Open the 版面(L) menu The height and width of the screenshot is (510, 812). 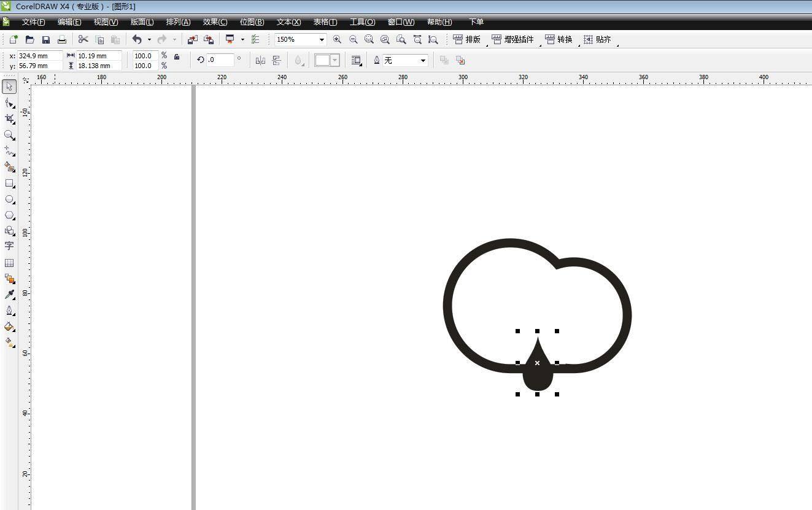(142, 22)
